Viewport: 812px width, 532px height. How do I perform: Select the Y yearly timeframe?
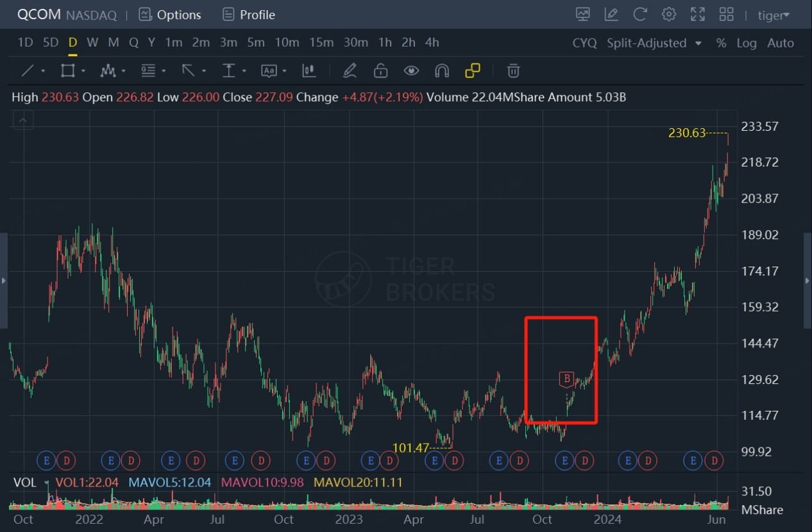pyautogui.click(x=151, y=42)
